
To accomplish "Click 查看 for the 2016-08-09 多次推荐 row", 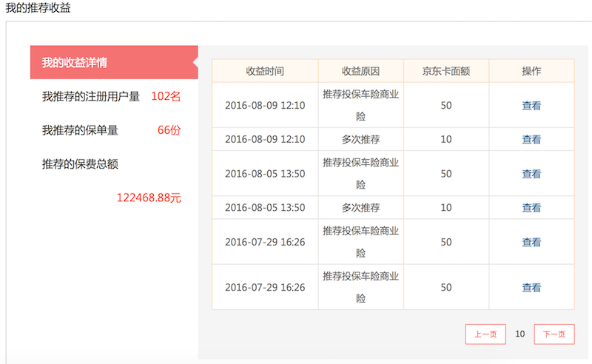I will pyautogui.click(x=531, y=139).
